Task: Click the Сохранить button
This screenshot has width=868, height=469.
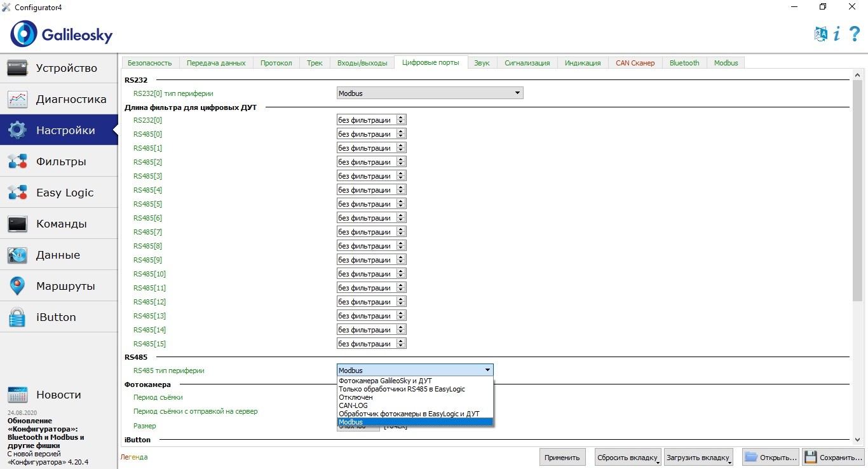Action: pyautogui.click(x=832, y=458)
